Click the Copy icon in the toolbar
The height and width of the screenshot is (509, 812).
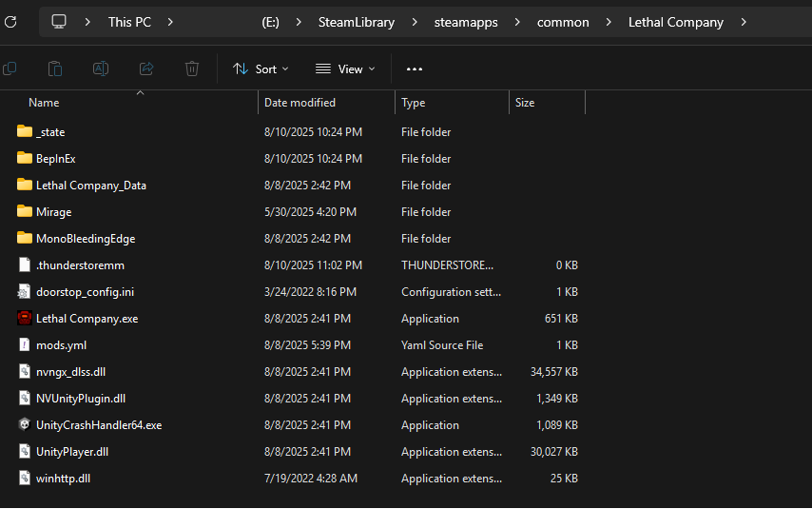click(x=10, y=69)
